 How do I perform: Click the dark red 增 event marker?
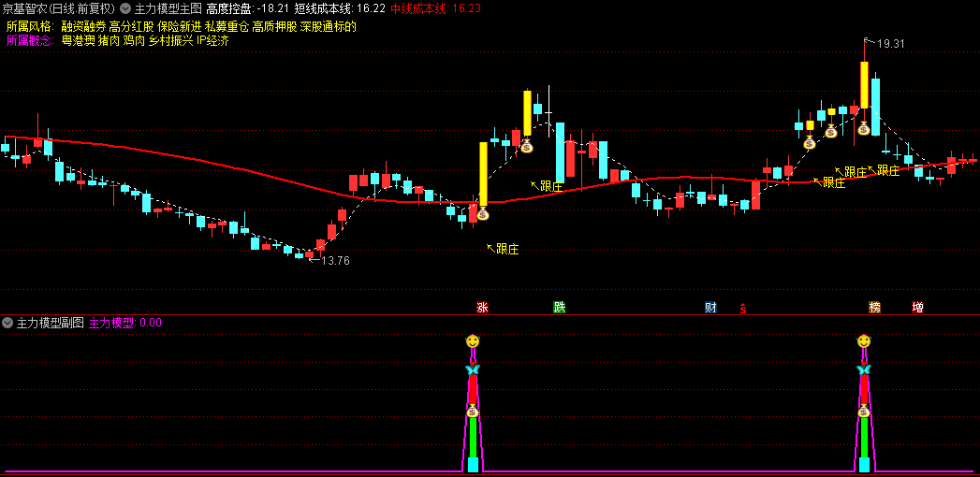[917, 307]
